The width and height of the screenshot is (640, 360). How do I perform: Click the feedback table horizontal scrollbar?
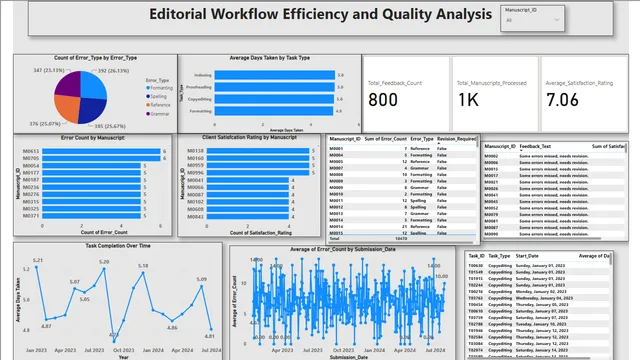click(x=542, y=238)
